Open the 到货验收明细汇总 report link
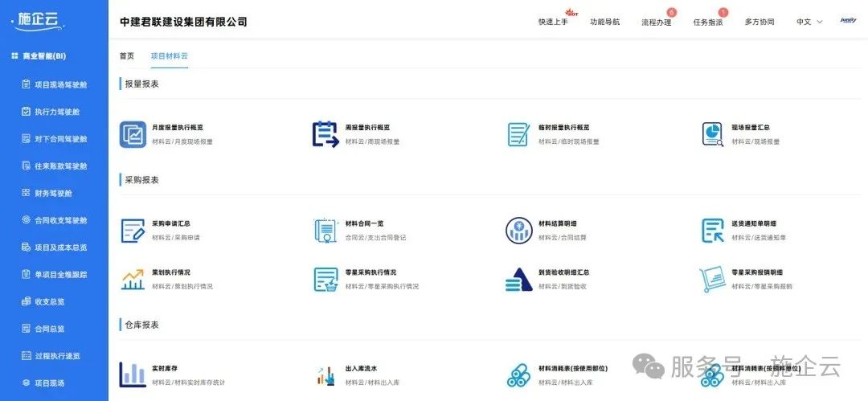 click(x=563, y=272)
